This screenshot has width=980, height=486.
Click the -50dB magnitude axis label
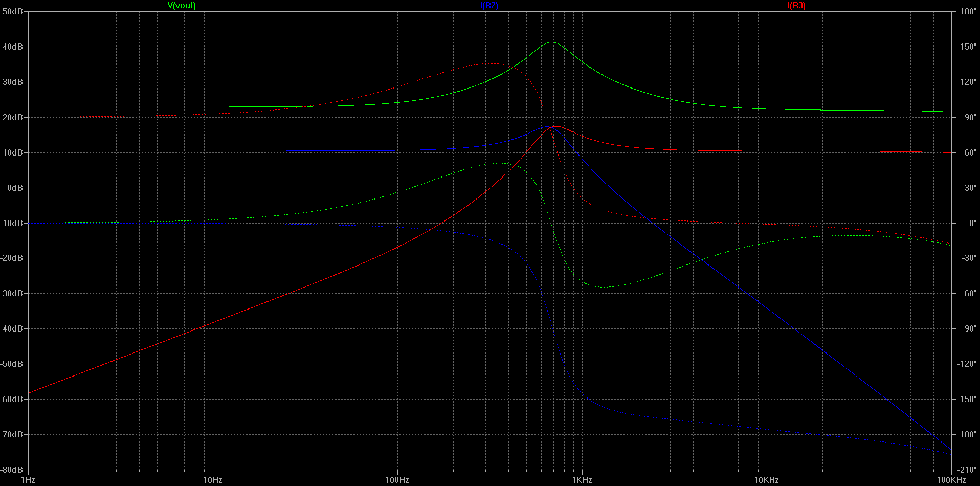pos(11,364)
